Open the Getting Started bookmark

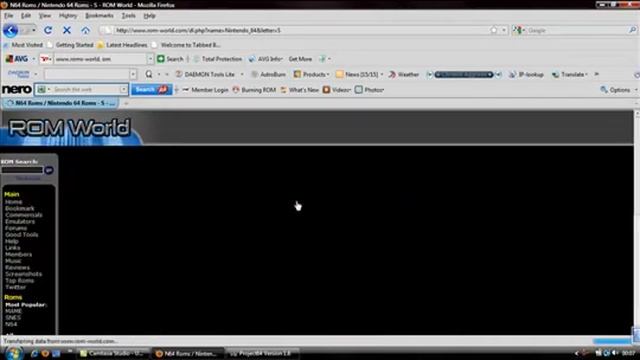tap(70, 45)
